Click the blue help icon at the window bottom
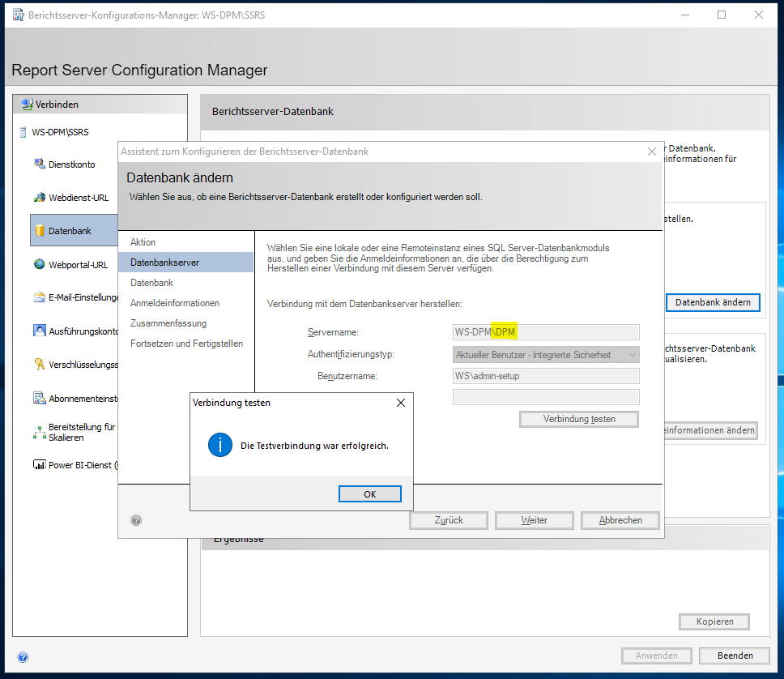This screenshot has height=679, width=784. pyautogui.click(x=23, y=657)
